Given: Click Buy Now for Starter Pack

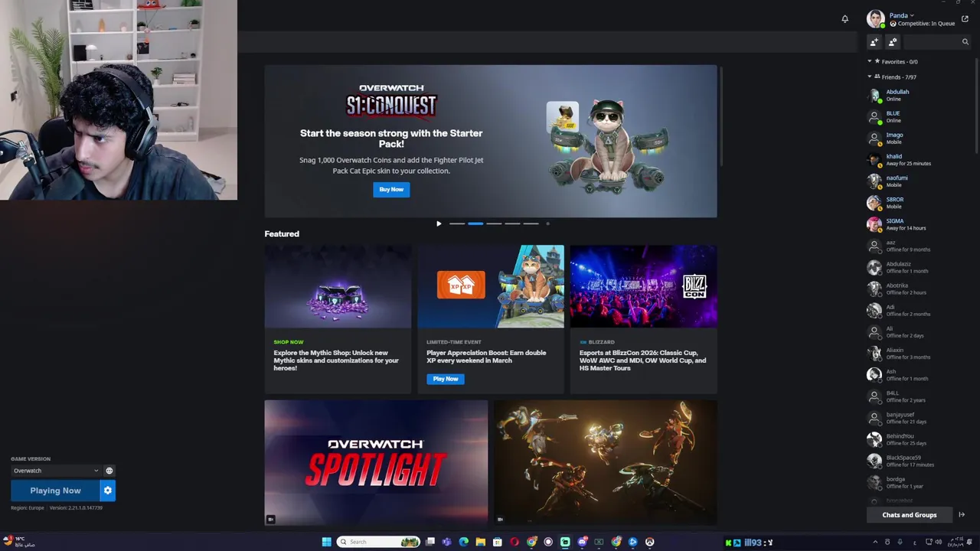Looking at the screenshot, I should pyautogui.click(x=391, y=190).
